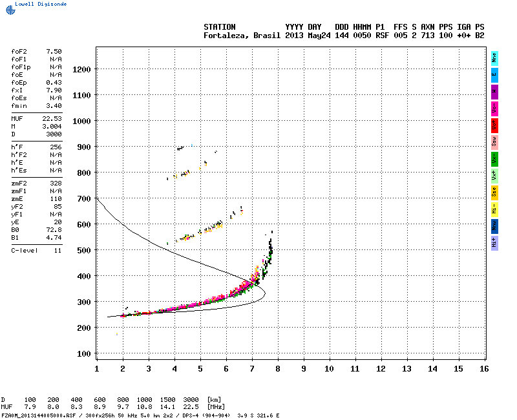Select the green Vx- legend swatch
517x420 pixels.
(x=494, y=158)
